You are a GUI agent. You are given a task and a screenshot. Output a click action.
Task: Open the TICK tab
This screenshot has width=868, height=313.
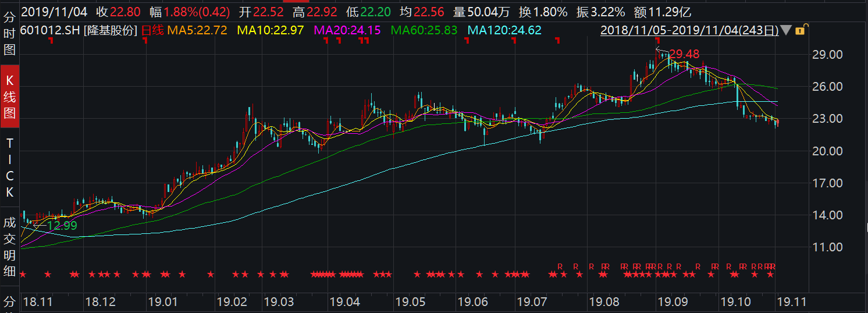[9, 167]
